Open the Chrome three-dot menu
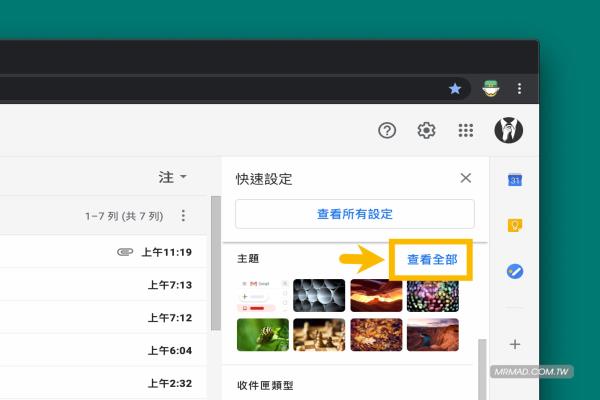This screenshot has height=400, width=600. [x=519, y=89]
